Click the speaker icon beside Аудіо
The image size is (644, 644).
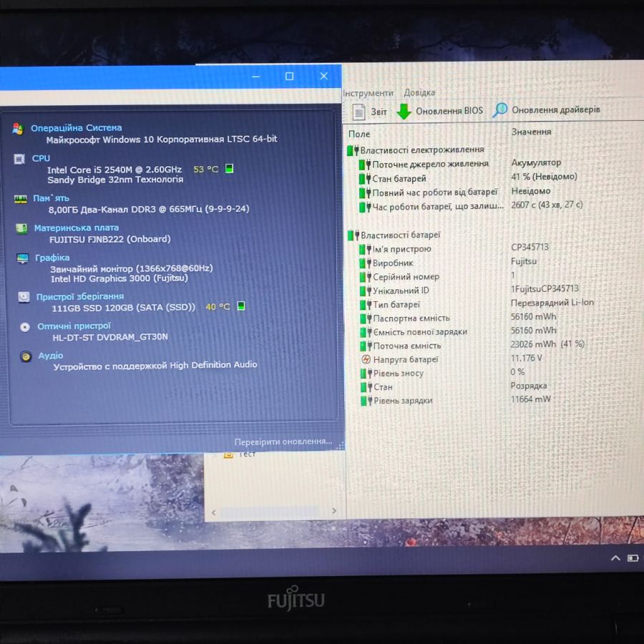point(26,356)
